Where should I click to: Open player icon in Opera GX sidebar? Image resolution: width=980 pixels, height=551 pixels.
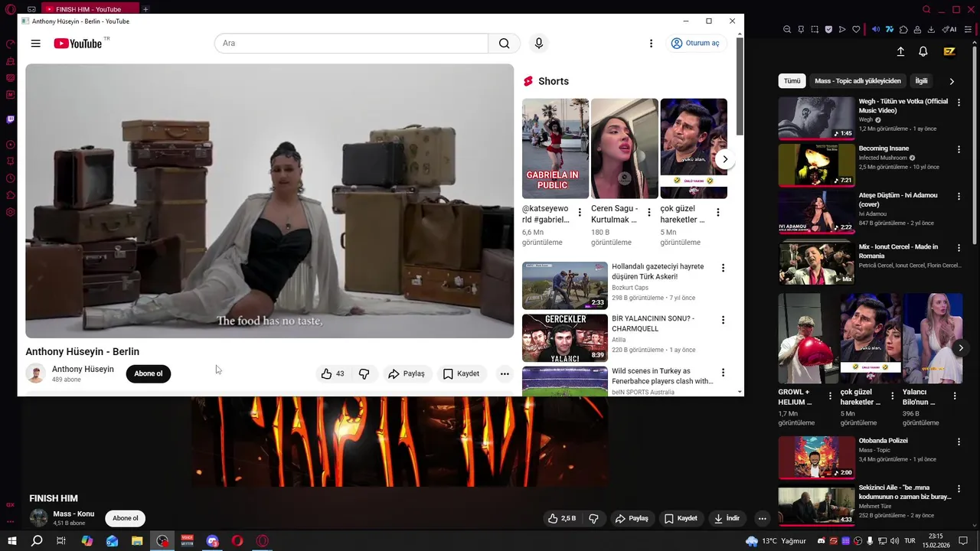pyautogui.click(x=11, y=144)
